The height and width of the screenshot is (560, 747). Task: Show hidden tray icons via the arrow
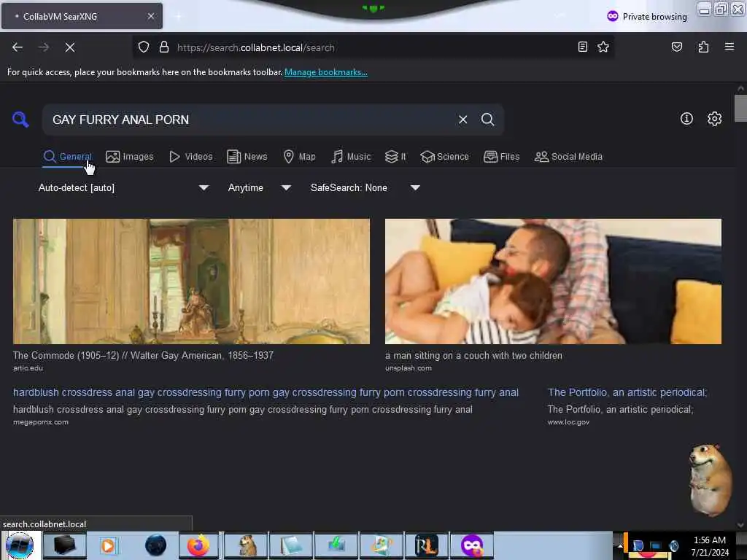click(x=620, y=545)
